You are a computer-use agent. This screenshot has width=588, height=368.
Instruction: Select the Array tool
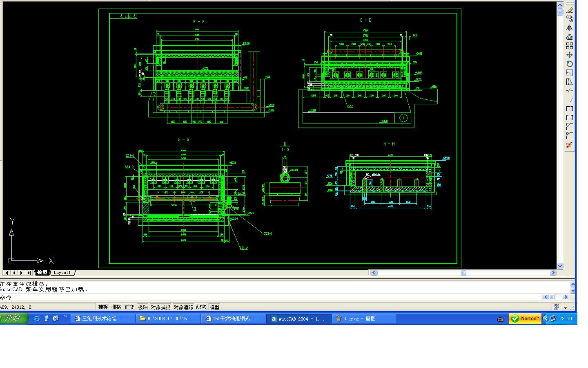pyautogui.click(x=570, y=46)
